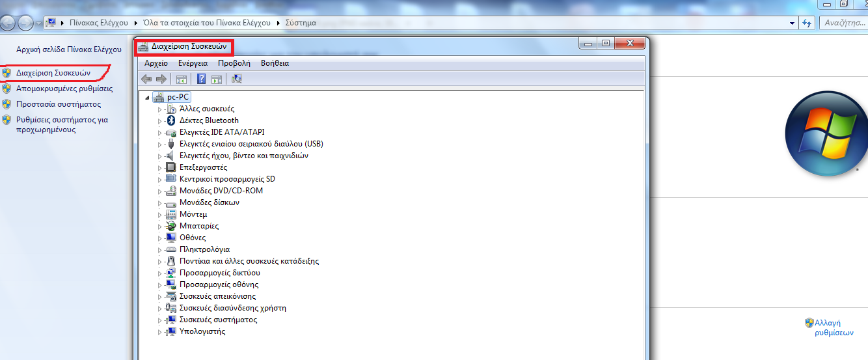
Task: Click the Control Panel back navigation button
Action: click(x=8, y=23)
